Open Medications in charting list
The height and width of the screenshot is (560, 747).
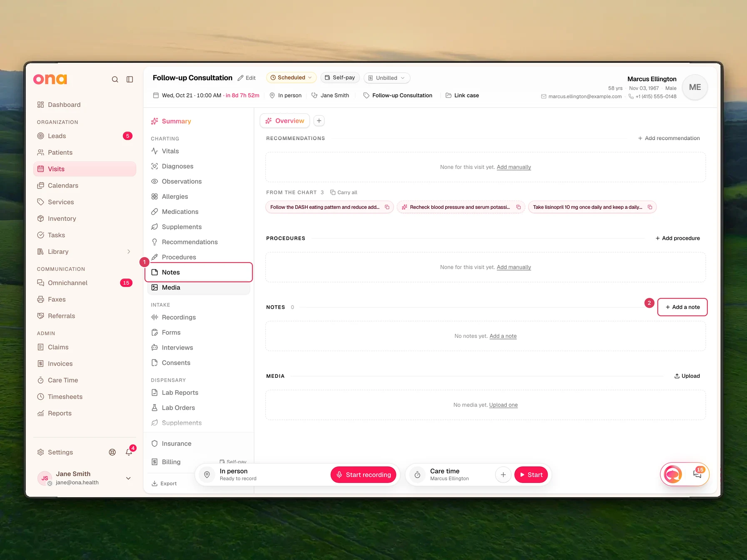[x=199, y=212]
